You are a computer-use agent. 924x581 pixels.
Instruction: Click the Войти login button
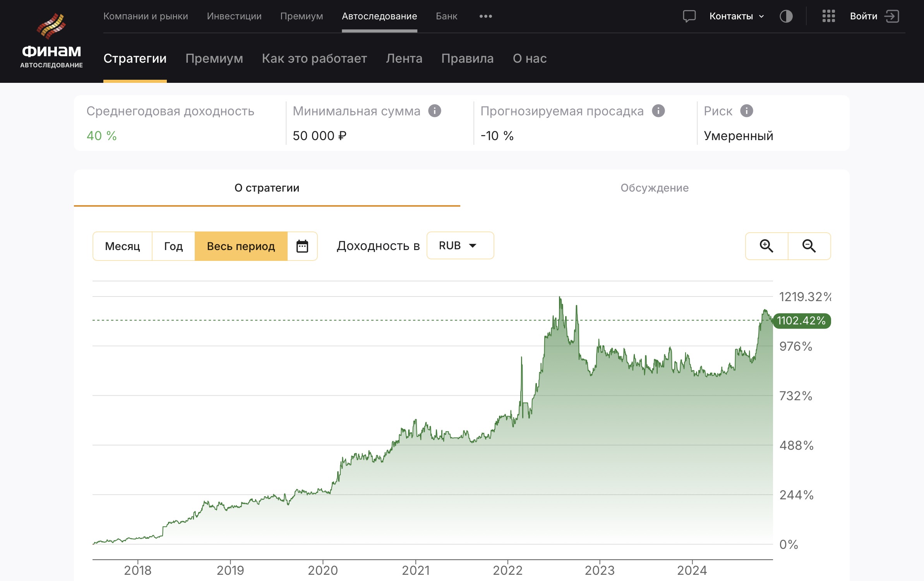[874, 16]
